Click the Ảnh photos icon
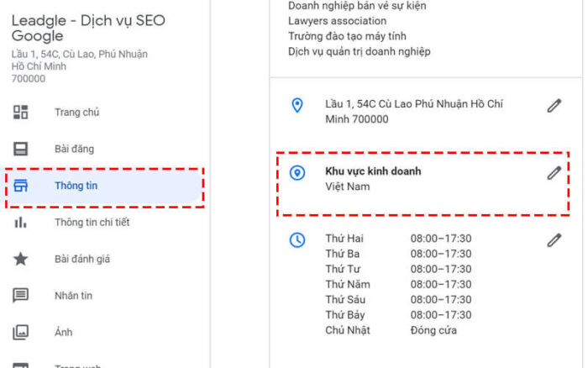The image size is (588, 368). point(21,333)
